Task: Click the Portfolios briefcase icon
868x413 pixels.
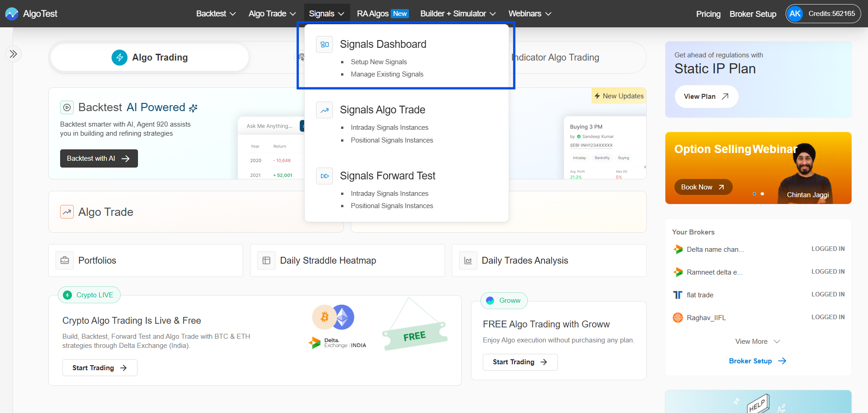Action: 65,260
